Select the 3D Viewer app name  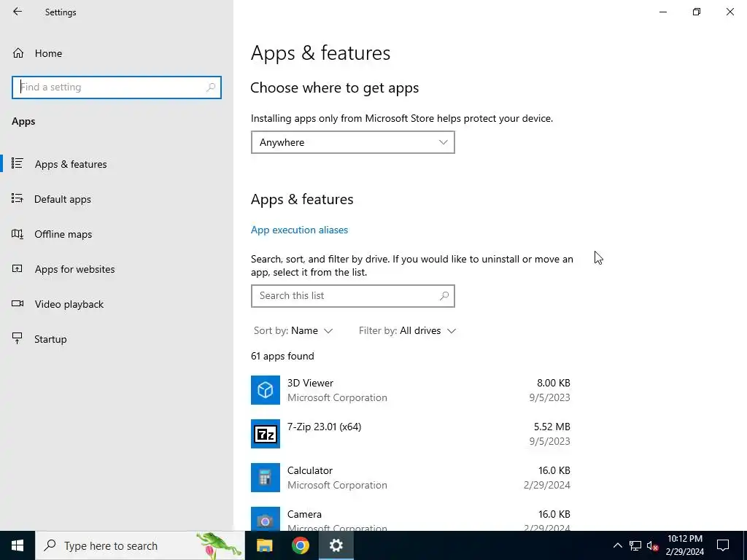pos(310,383)
